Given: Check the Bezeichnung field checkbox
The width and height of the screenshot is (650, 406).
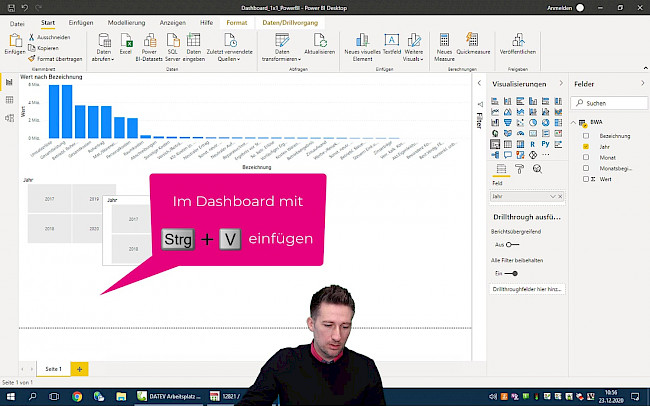Looking at the screenshot, I should (x=585, y=135).
